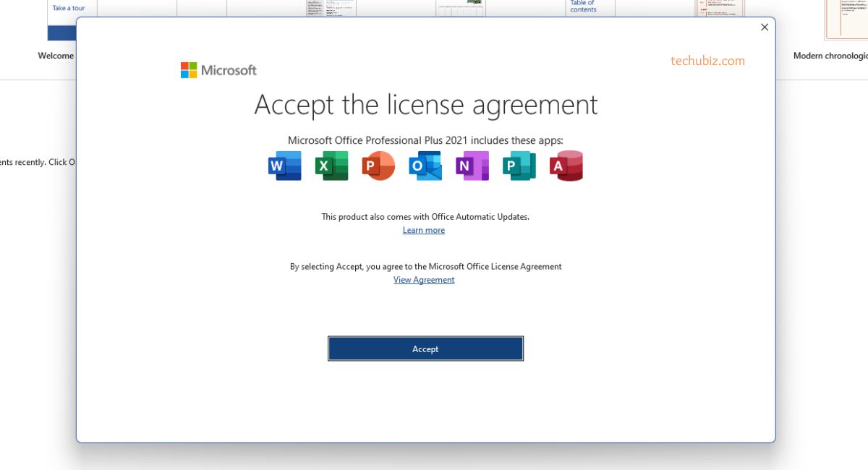Click the teal Publisher icon
868x470 pixels.
519,166
